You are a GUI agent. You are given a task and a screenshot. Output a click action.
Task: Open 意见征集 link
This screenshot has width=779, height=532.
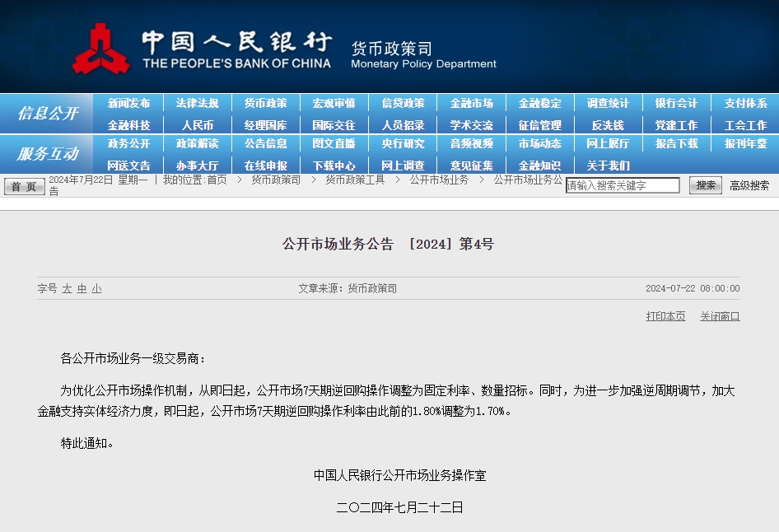point(472,166)
